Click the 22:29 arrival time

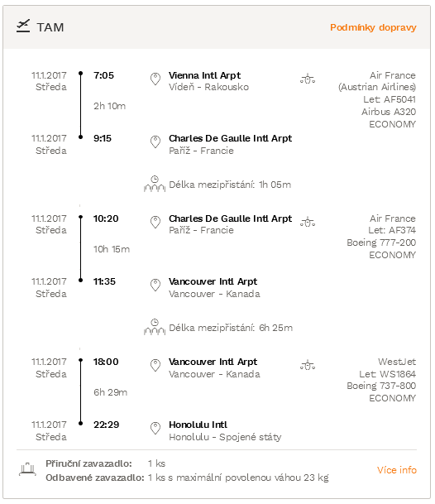[107, 425]
